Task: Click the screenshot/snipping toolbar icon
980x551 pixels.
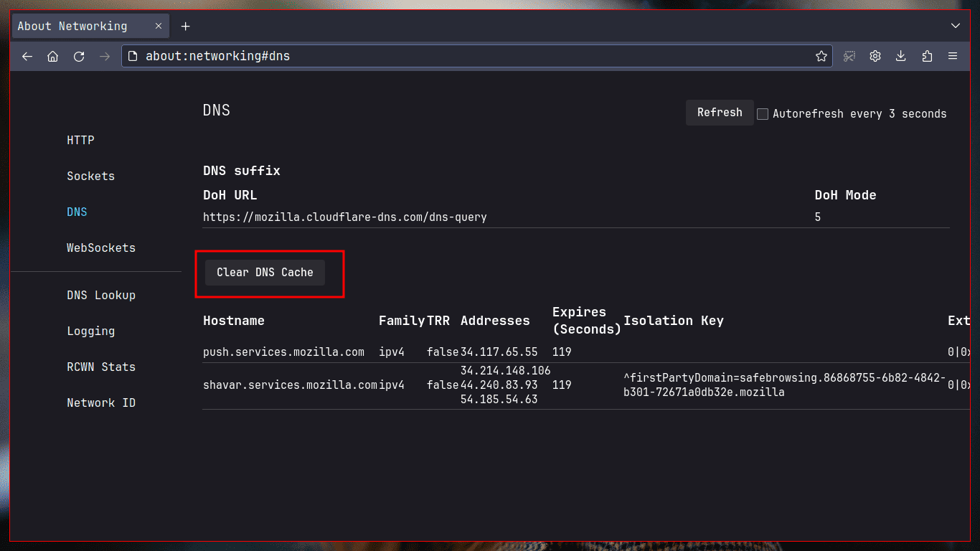Action: point(849,55)
